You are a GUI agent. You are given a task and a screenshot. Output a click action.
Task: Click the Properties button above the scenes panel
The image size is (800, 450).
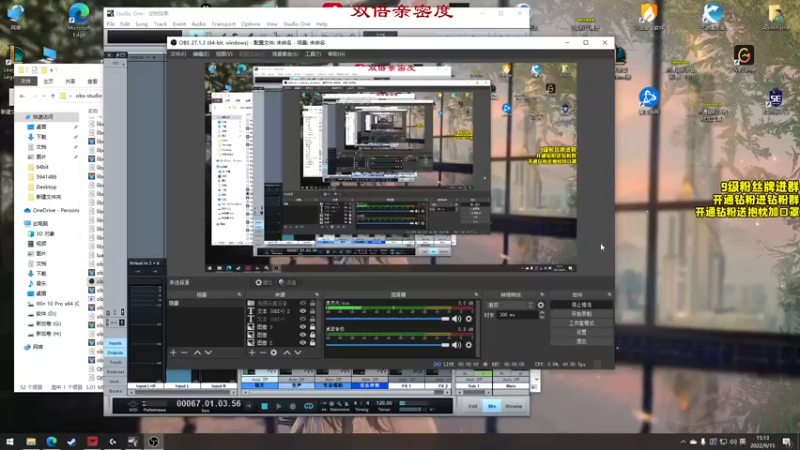click(x=264, y=282)
